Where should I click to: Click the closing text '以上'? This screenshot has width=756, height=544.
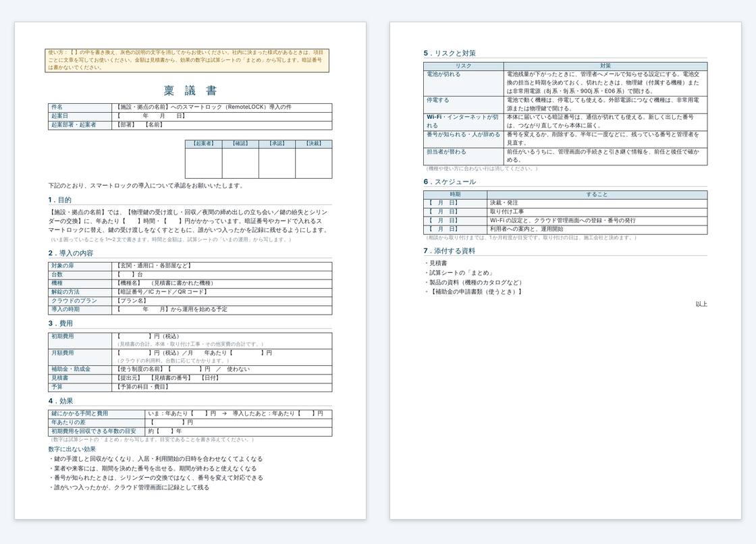coord(701,304)
